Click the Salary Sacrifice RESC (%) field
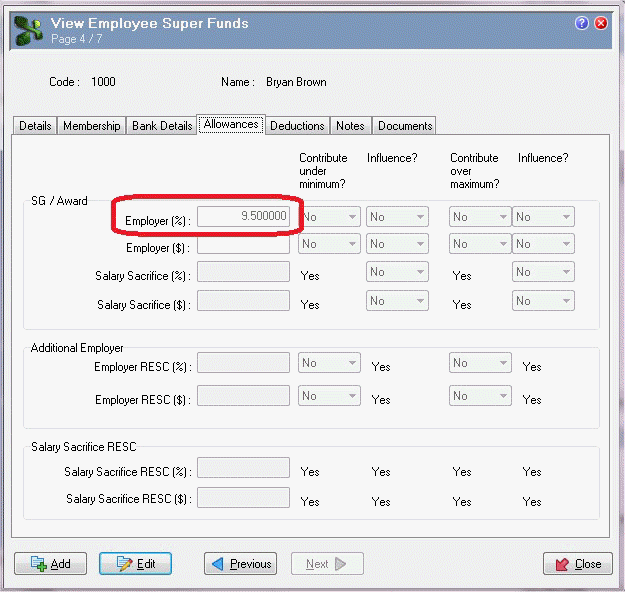This screenshot has width=625, height=592. 243,468
